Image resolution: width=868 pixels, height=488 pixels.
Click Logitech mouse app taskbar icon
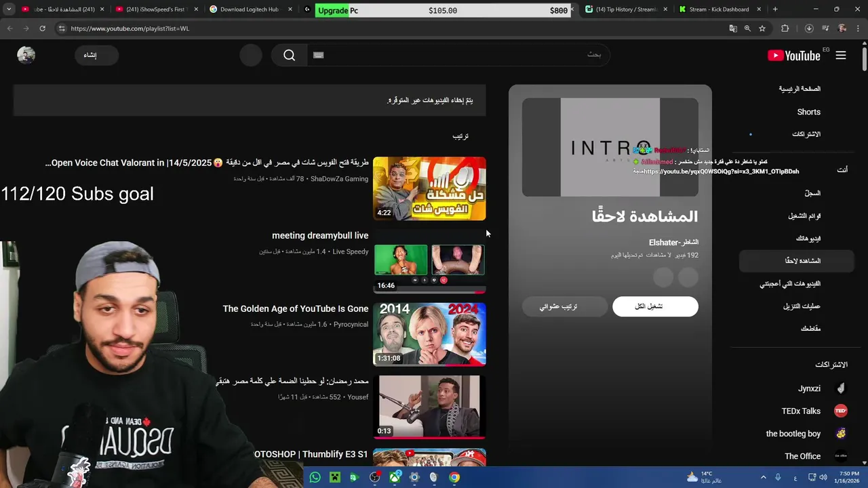(434, 477)
